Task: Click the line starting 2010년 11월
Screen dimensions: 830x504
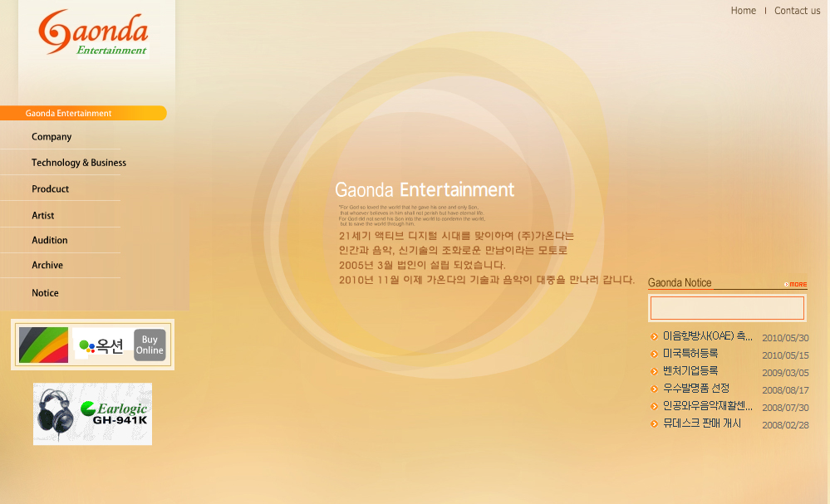Action: pyautogui.click(x=487, y=280)
